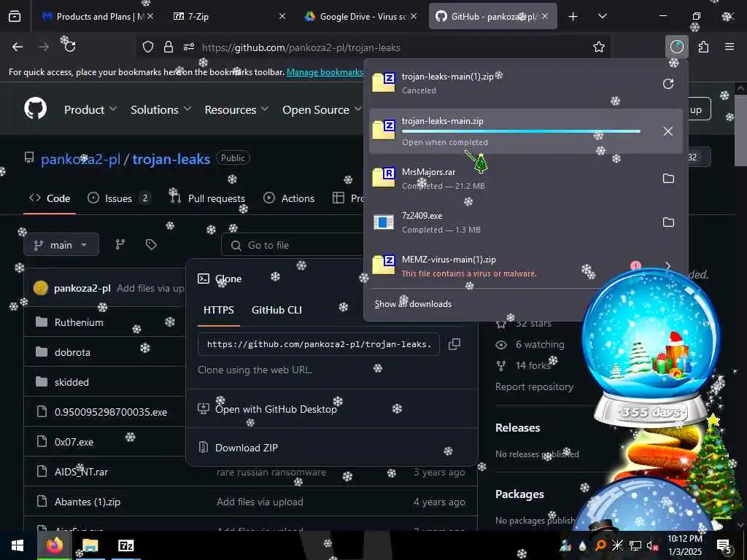Expand the Product menu
Screen dimensions: 747x560
[90, 109]
